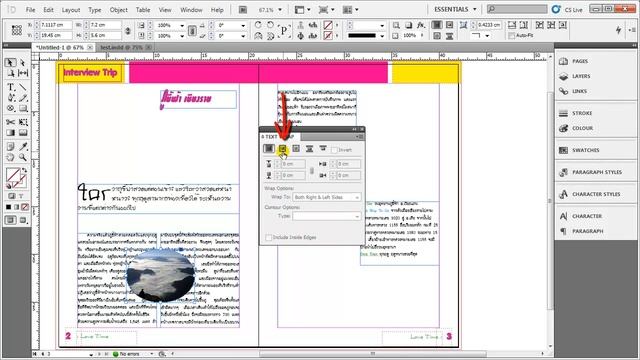Toggle Apply Color button in toolbox

click(x=9, y=207)
